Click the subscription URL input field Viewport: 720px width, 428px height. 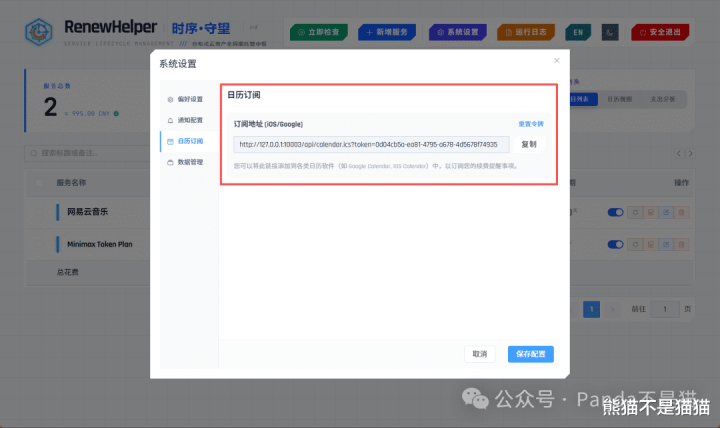pyautogui.click(x=371, y=144)
